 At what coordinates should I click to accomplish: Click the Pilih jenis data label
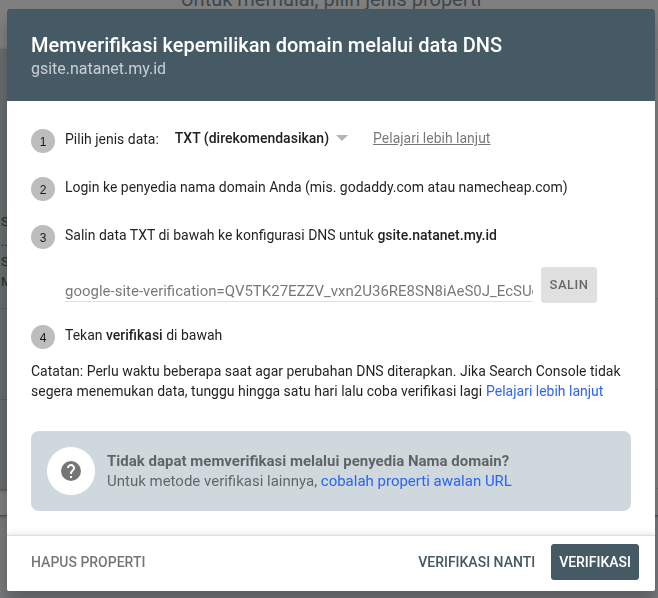(x=112, y=139)
